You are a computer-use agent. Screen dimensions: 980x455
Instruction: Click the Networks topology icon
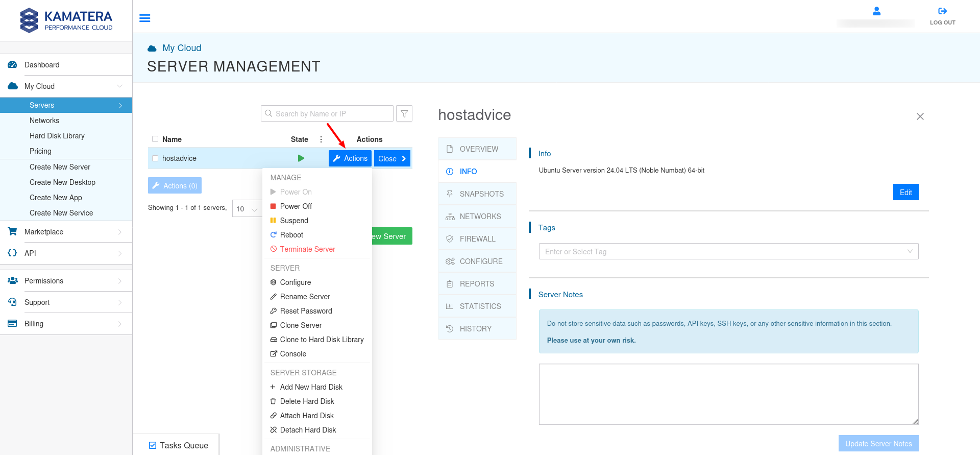pos(450,217)
